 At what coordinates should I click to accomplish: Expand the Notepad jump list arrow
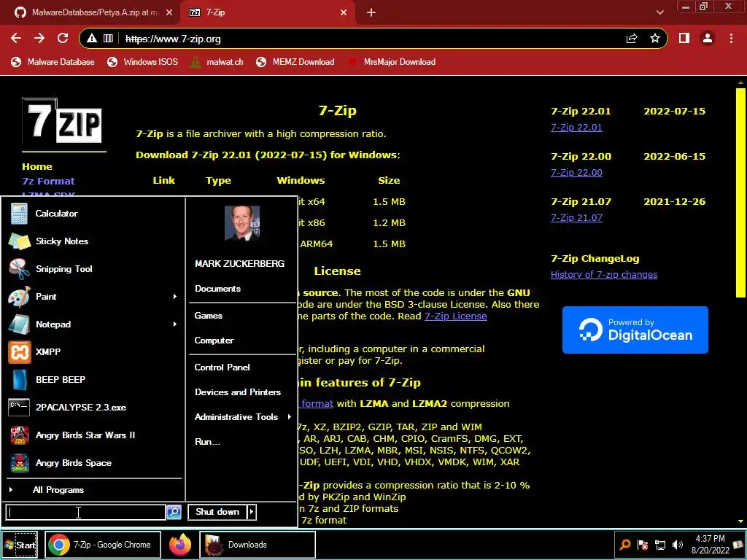pos(175,324)
